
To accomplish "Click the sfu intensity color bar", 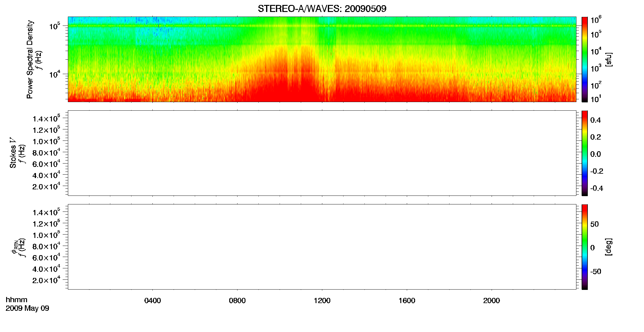I will 585,59.
